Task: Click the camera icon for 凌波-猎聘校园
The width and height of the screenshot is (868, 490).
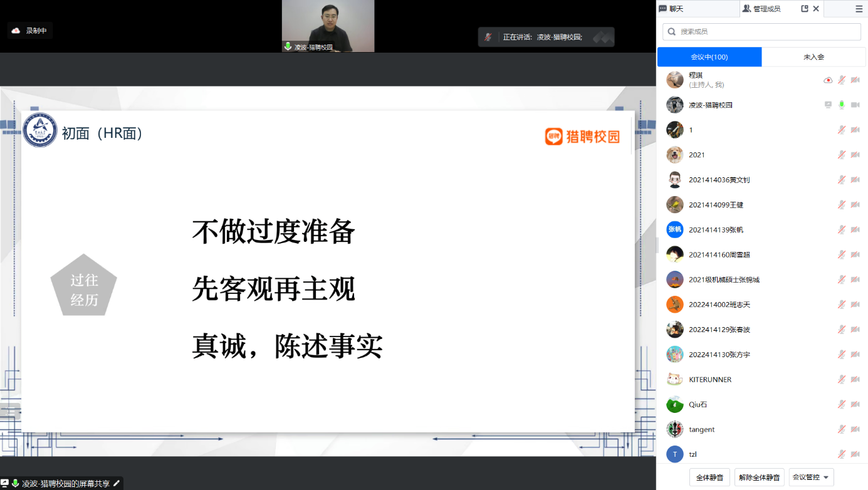Action: tap(855, 105)
